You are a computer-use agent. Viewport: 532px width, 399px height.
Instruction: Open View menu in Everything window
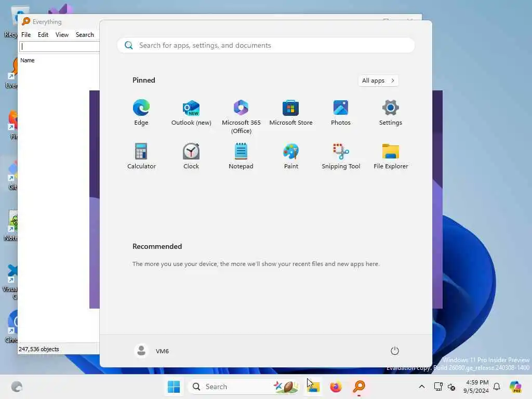point(62,35)
